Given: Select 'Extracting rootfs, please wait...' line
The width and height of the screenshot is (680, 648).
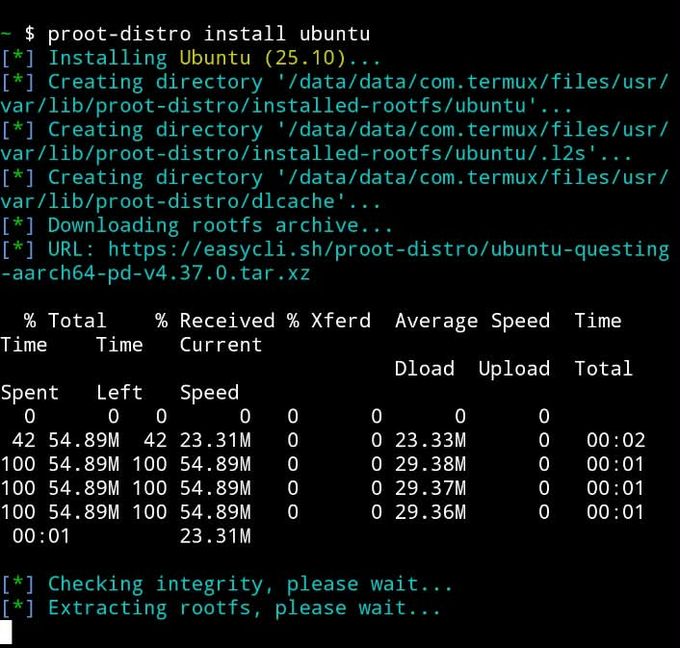Looking at the screenshot, I should click(221, 608).
